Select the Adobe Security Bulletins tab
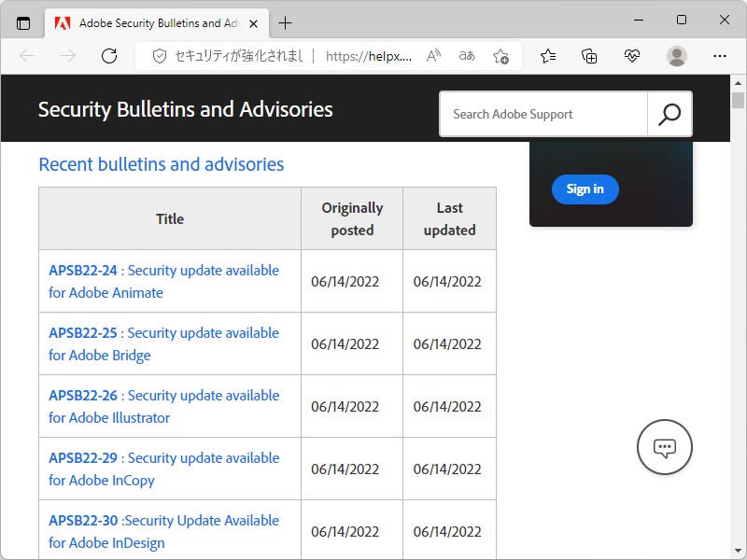This screenshot has width=747, height=560. tap(149, 23)
